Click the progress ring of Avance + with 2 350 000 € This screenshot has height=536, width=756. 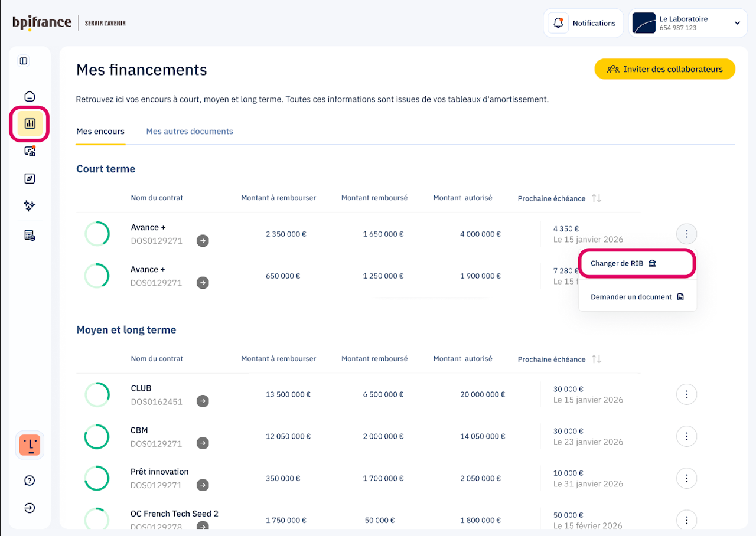tap(97, 234)
